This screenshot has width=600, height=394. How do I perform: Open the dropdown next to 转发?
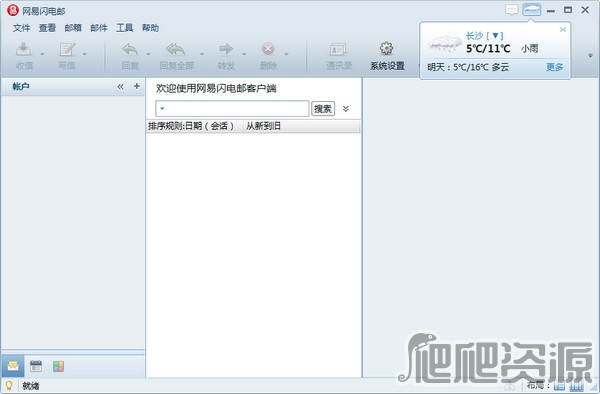tap(244, 54)
